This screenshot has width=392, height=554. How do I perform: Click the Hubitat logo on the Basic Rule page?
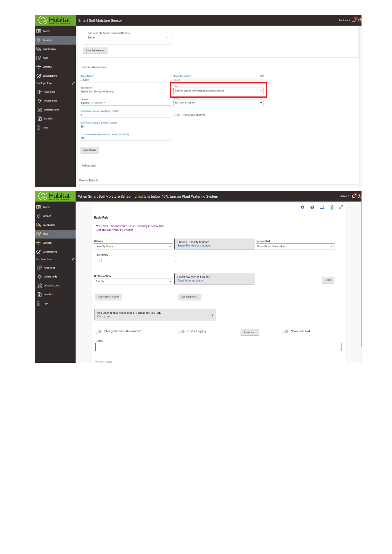pyautogui.click(x=55, y=196)
